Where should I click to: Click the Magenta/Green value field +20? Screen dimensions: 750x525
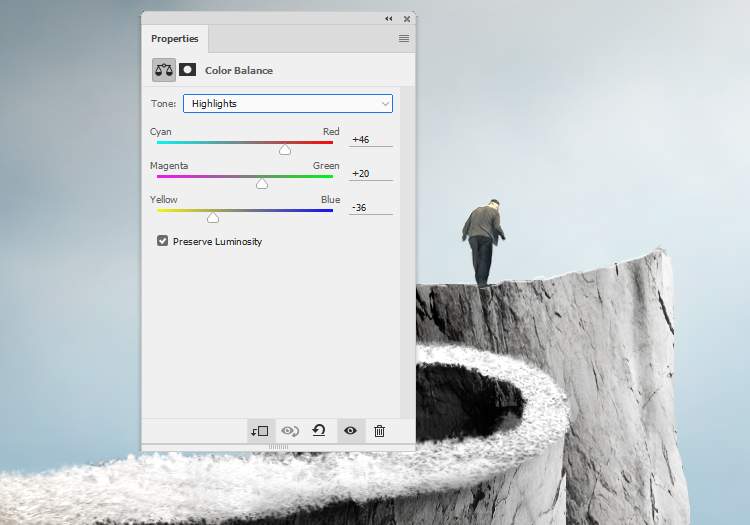coord(371,174)
